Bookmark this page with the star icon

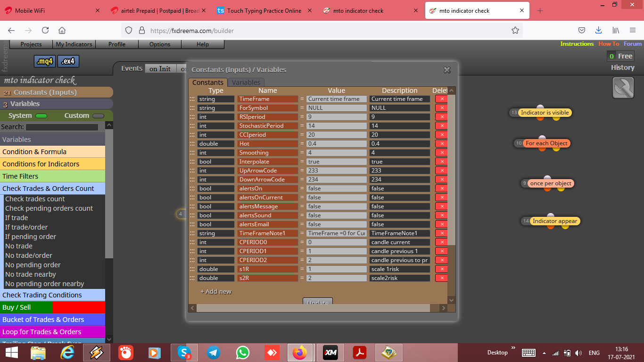click(x=515, y=30)
